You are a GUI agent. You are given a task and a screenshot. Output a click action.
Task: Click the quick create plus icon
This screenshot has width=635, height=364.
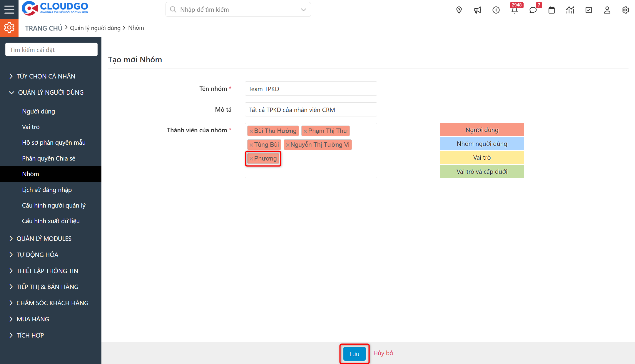pos(496,10)
